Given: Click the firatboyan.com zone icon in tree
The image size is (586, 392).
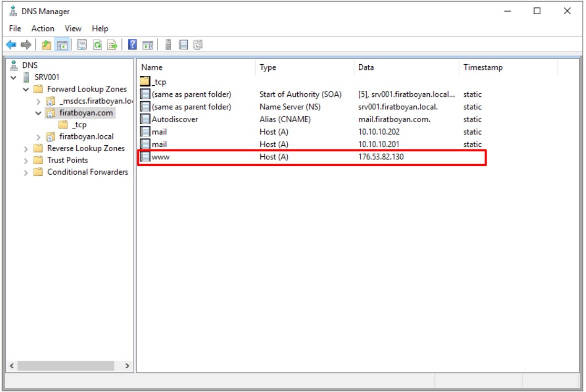Looking at the screenshot, I should tap(50, 113).
